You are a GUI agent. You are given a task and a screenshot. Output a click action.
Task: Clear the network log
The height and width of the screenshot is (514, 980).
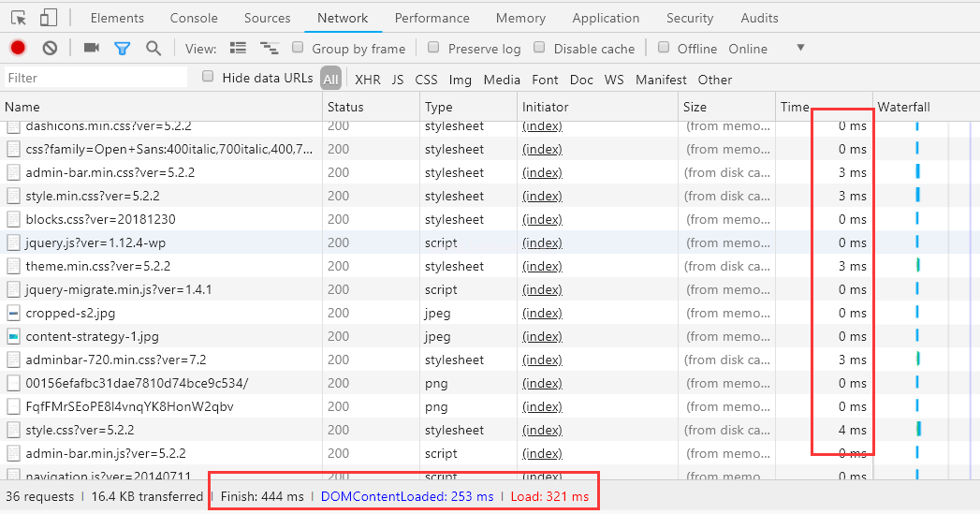[x=50, y=49]
